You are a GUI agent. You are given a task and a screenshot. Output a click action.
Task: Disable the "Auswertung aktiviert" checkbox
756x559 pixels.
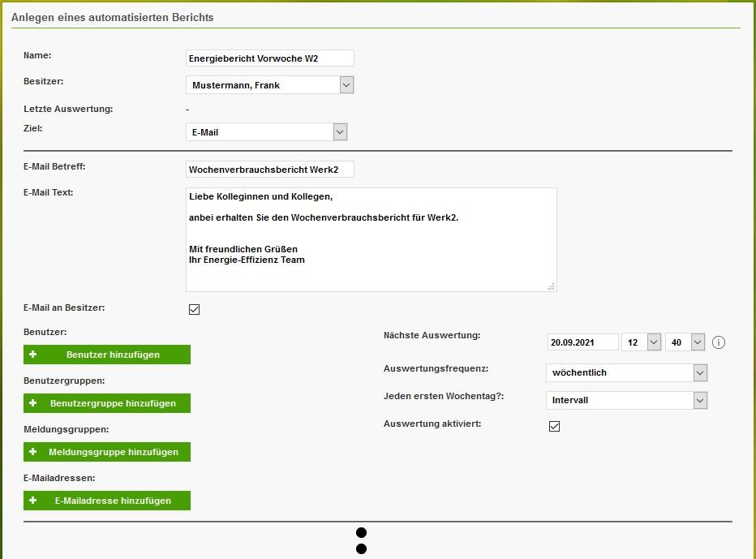coord(554,425)
